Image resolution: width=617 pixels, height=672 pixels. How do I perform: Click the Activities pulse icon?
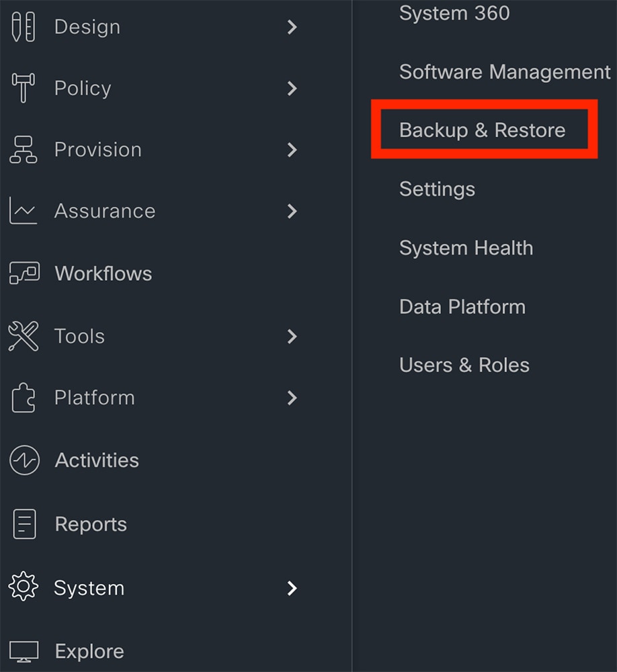(24, 460)
